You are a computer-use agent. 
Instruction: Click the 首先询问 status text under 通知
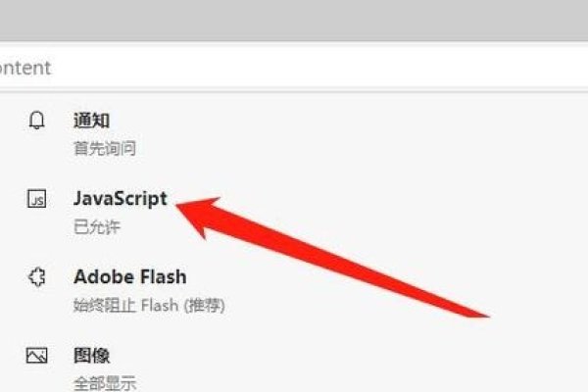click(105, 148)
